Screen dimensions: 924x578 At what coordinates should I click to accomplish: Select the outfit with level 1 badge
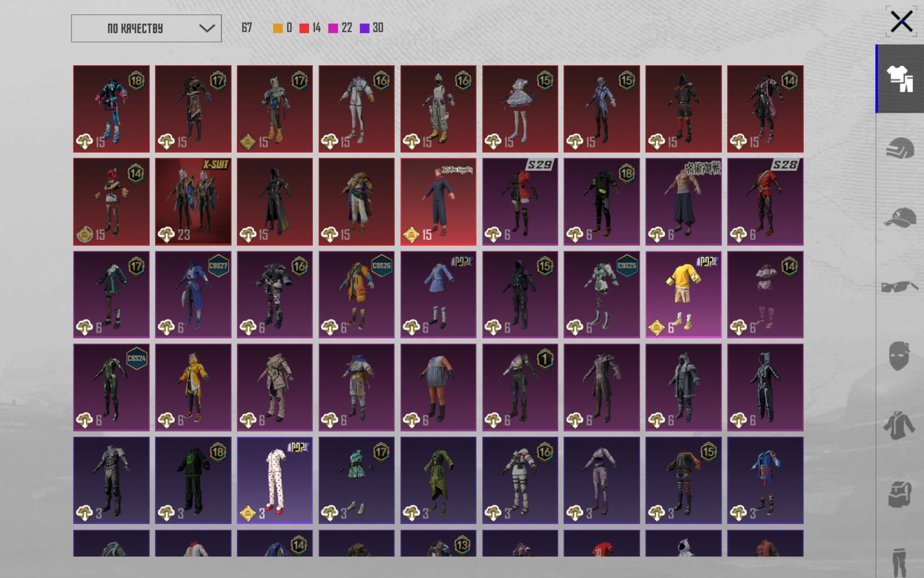click(x=520, y=387)
